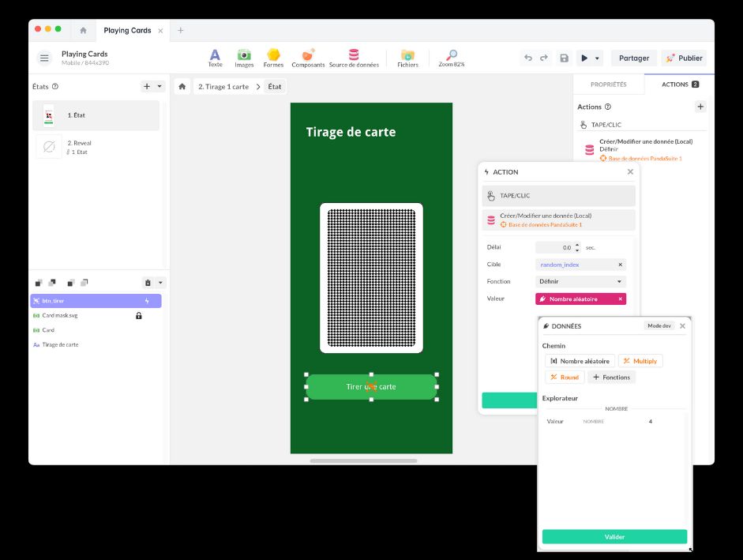Click the canvas horizontal scrollbar
The height and width of the screenshot is (560, 743).
(363, 460)
